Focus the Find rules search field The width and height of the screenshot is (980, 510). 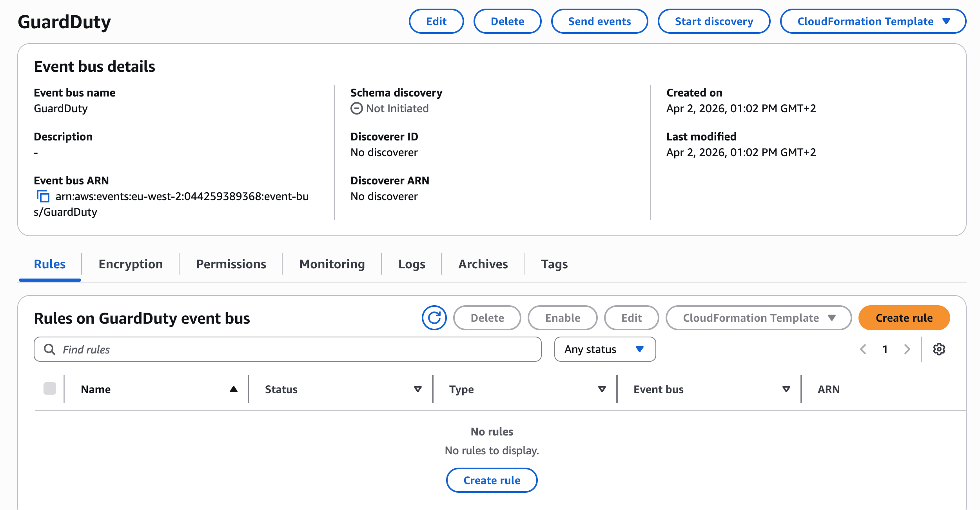pos(288,349)
